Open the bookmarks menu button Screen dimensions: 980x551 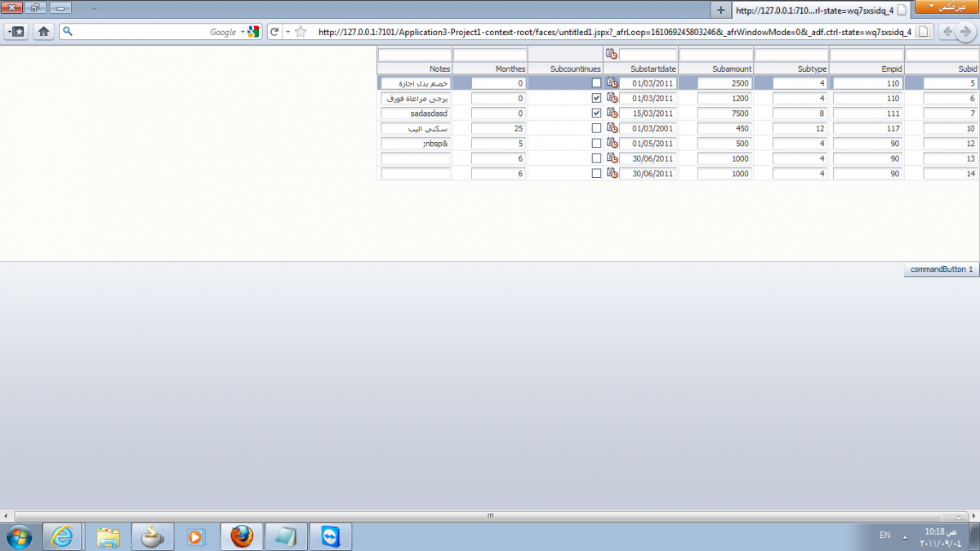(17, 32)
